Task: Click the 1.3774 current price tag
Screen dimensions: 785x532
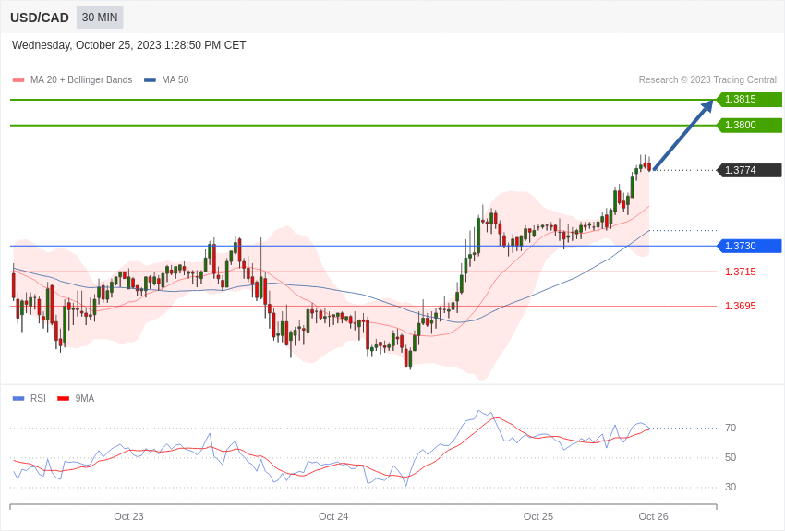Action: point(749,170)
